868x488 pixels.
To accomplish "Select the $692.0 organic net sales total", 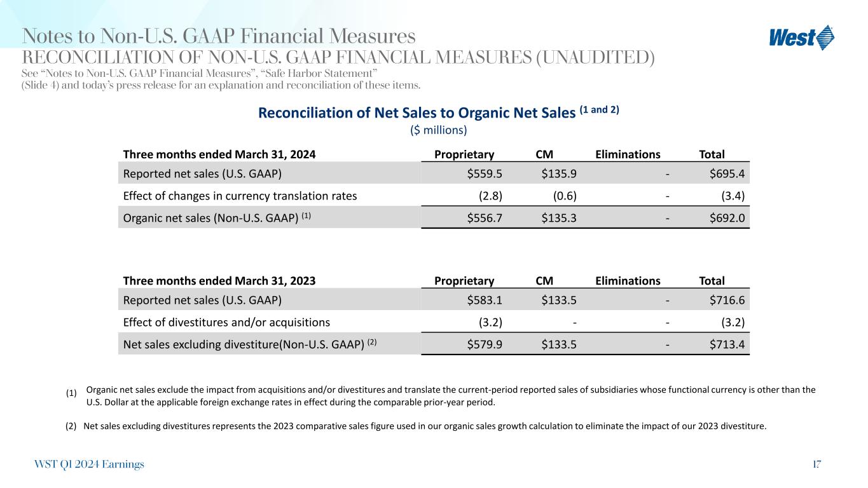I will [727, 218].
